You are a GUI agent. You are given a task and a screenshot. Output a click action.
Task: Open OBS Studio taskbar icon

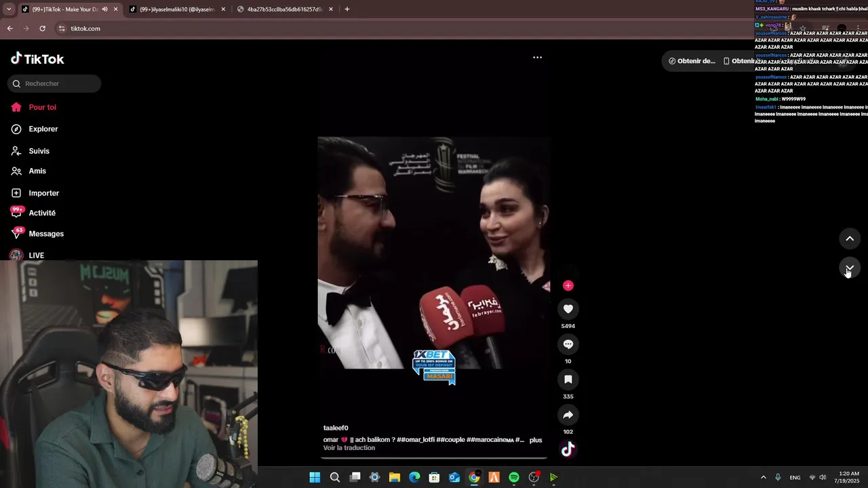click(x=534, y=477)
